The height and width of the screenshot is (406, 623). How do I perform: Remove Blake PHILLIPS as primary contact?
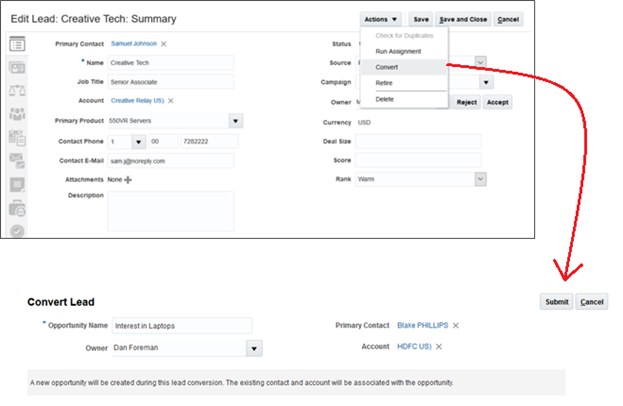coord(456,325)
